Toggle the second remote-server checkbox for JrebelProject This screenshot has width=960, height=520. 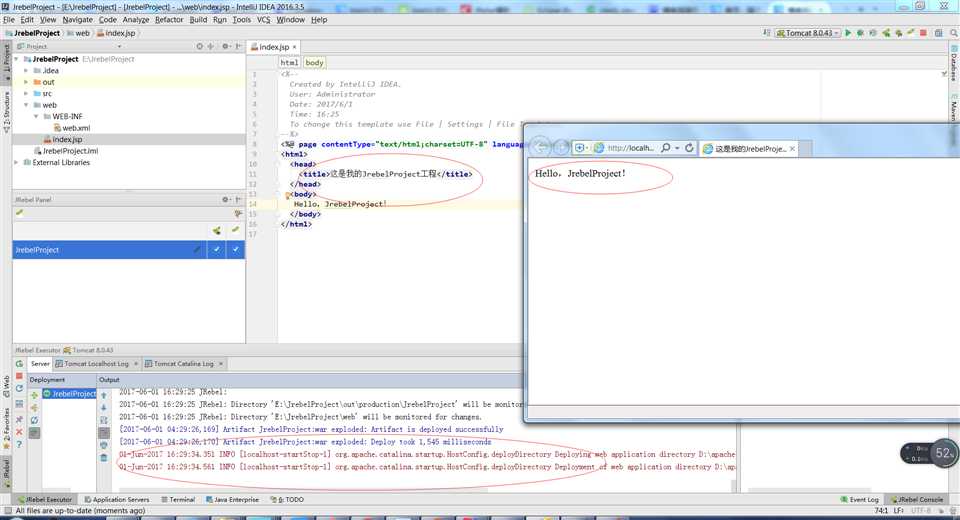(235, 249)
